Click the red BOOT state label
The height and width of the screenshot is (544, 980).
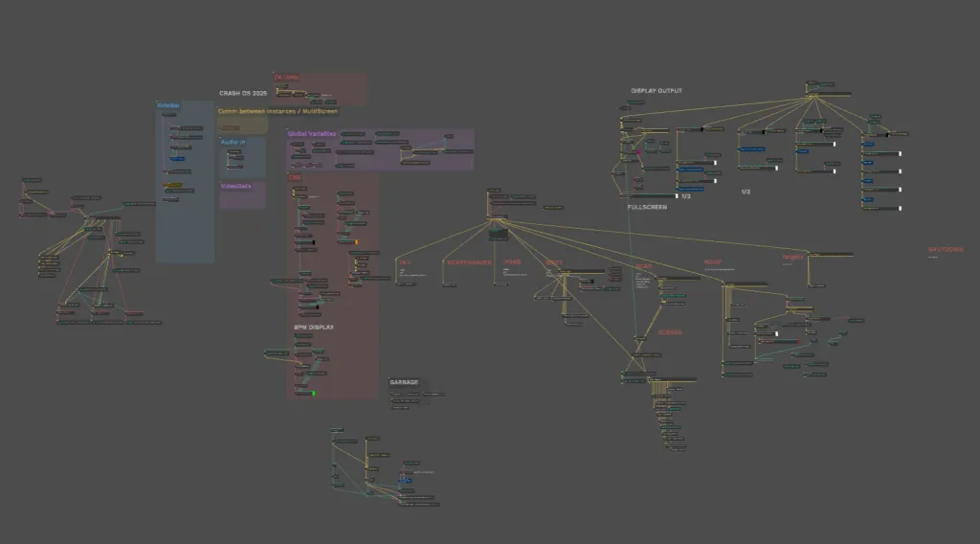(554, 261)
